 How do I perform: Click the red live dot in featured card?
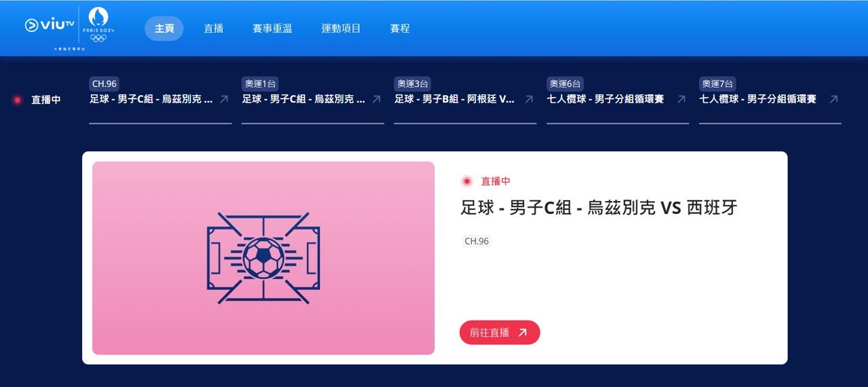click(x=467, y=181)
